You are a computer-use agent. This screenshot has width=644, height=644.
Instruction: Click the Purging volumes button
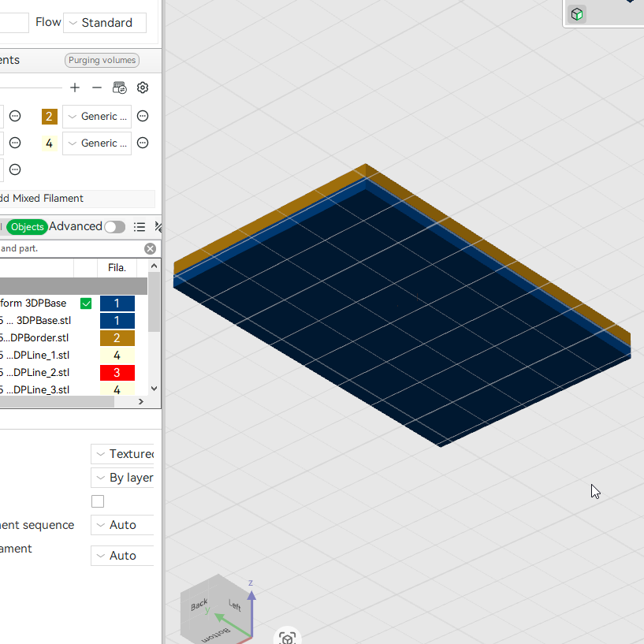click(x=102, y=60)
